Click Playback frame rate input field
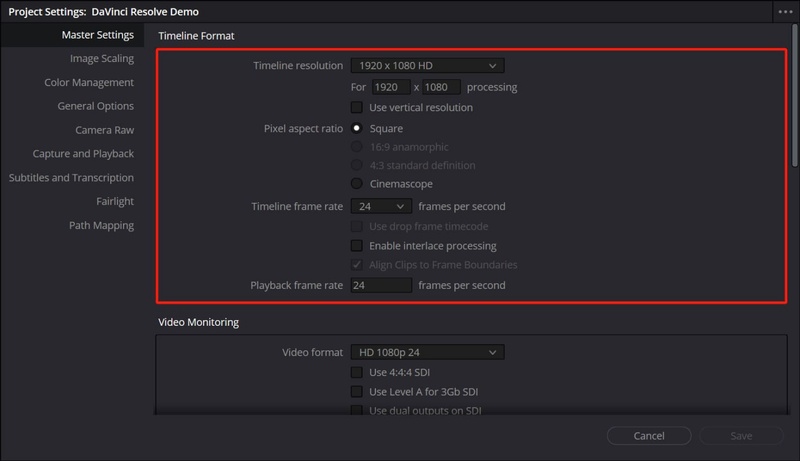 tap(381, 285)
